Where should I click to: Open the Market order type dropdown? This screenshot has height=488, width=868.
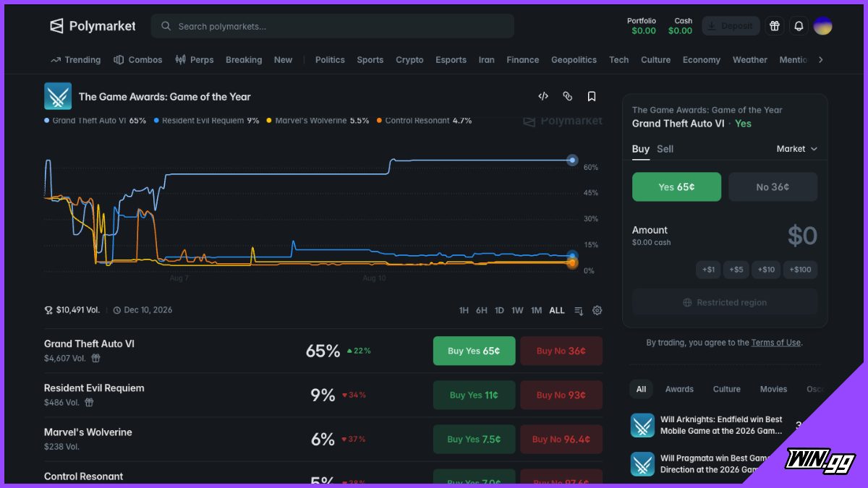pyautogui.click(x=797, y=149)
